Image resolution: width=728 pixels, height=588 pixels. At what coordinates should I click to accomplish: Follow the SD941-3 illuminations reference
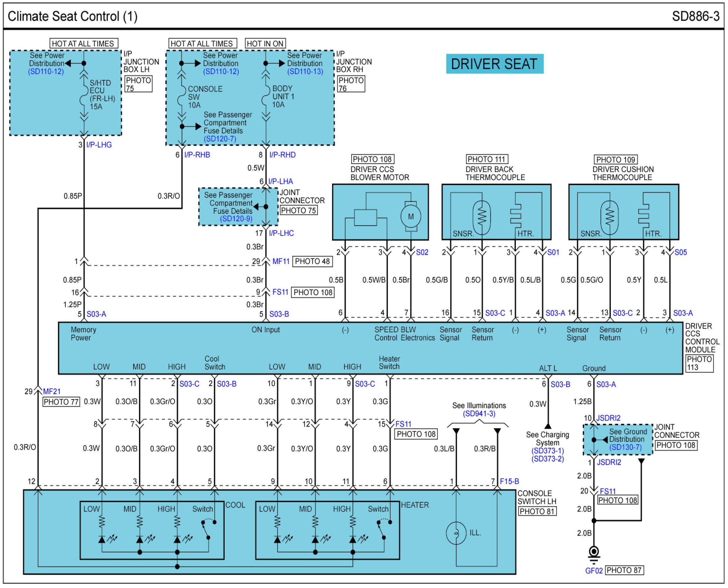(479, 414)
